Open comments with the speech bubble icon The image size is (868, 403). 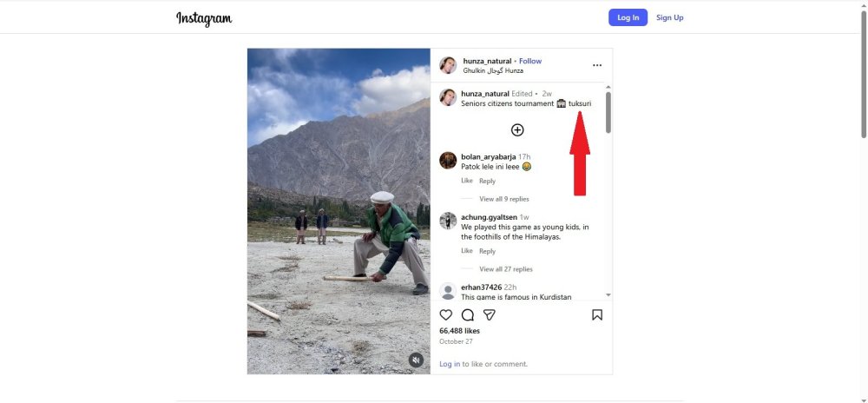[x=468, y=315]
